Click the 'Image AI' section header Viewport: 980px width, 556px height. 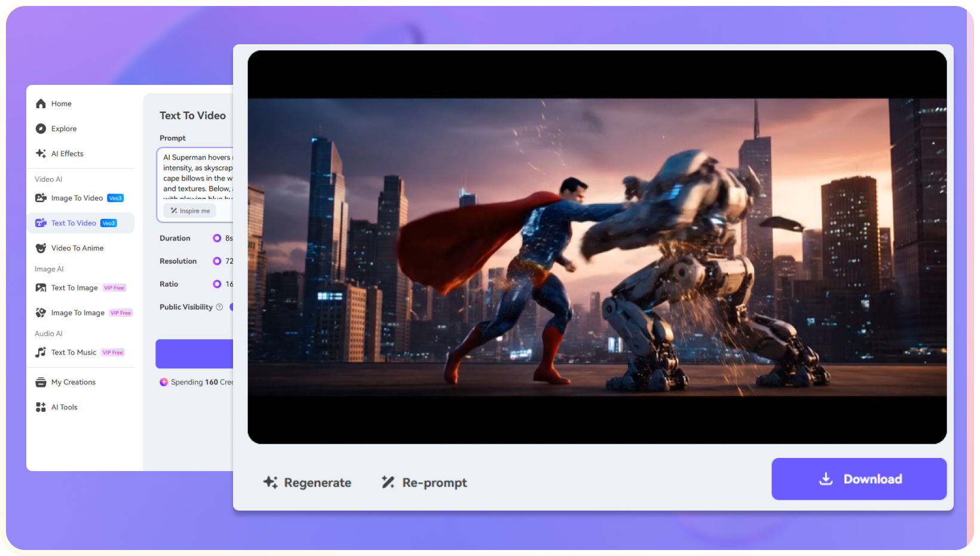click(49, 269)
